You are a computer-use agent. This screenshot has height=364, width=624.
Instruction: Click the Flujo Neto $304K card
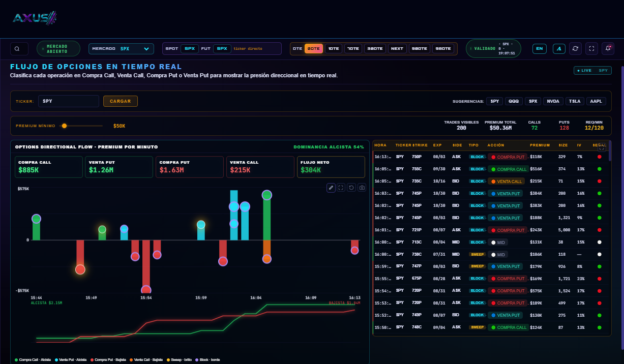click(x=331, y=167)
